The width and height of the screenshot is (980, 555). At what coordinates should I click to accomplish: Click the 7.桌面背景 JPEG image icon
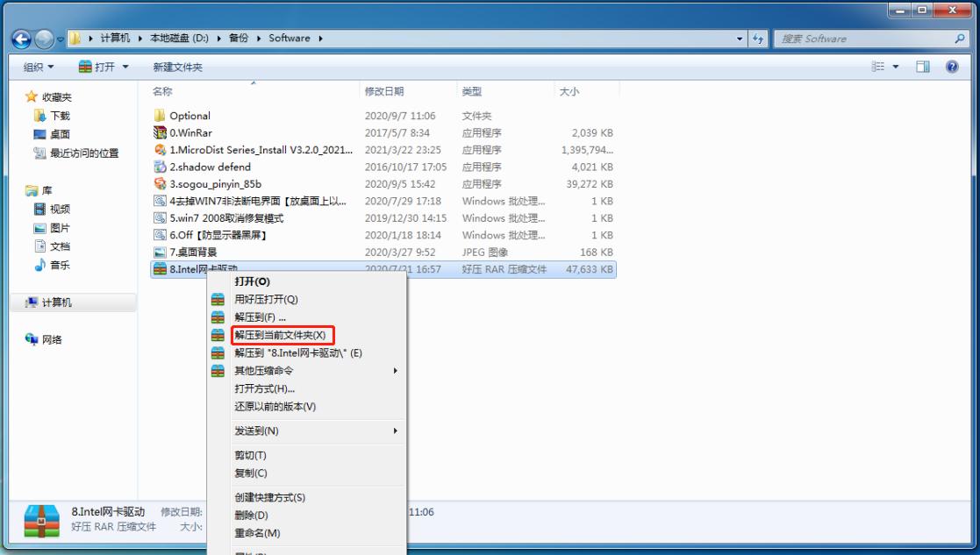click(x=160, y=253)
